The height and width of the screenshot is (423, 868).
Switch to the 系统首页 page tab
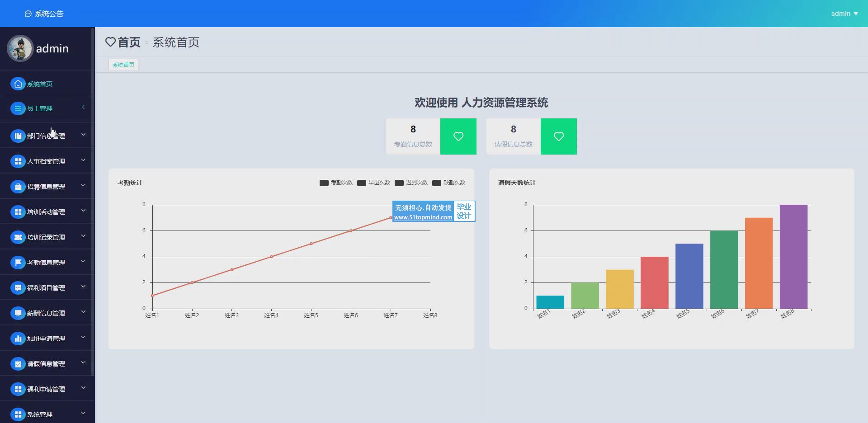[123, 65]
